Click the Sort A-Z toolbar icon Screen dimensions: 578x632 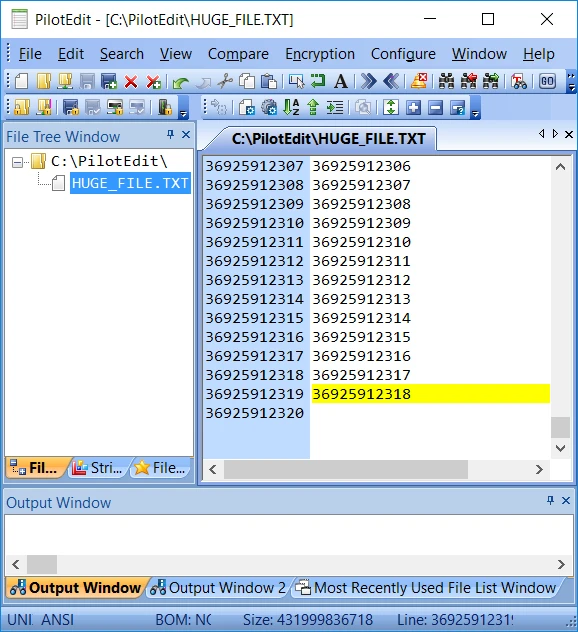291,108
